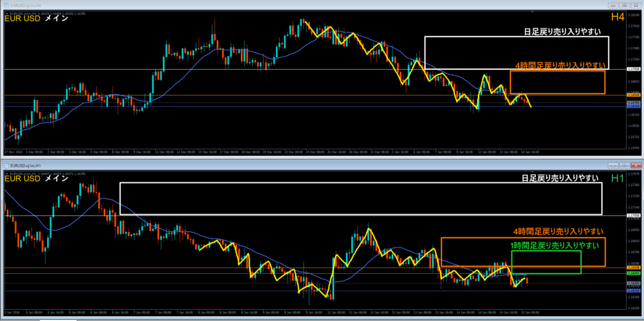Click the H4 chart window title icon
Image resolution: width=644 pixels, height=321 pixels.
pos(6,5)
